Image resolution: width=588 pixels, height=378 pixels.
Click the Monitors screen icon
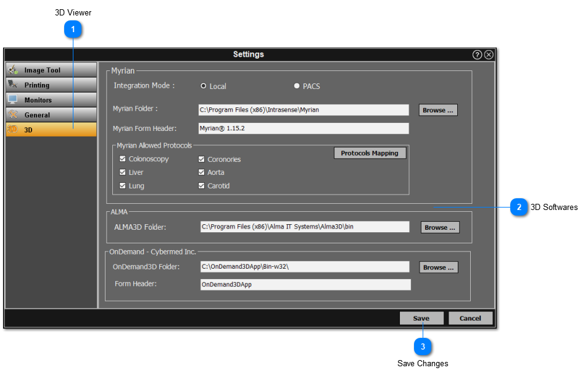pyautogui.click(x=14, y=99)
